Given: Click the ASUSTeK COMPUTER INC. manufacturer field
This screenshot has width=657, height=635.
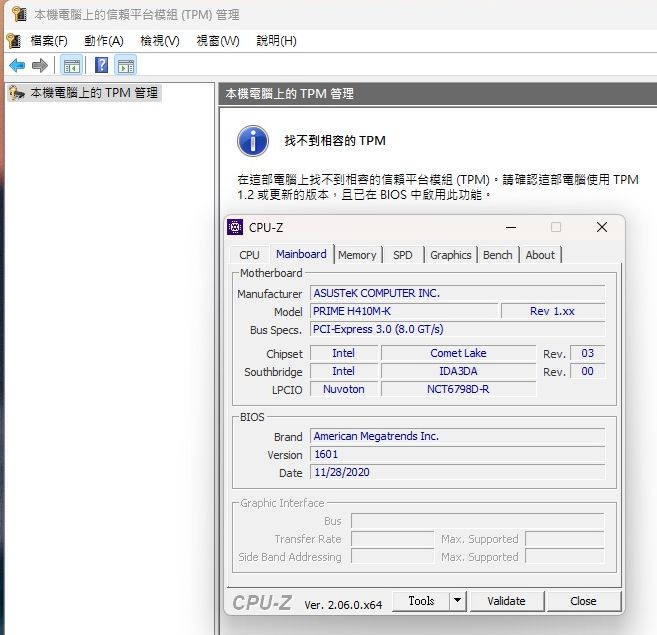Looking at the screenshot, I should pos(458,293).
